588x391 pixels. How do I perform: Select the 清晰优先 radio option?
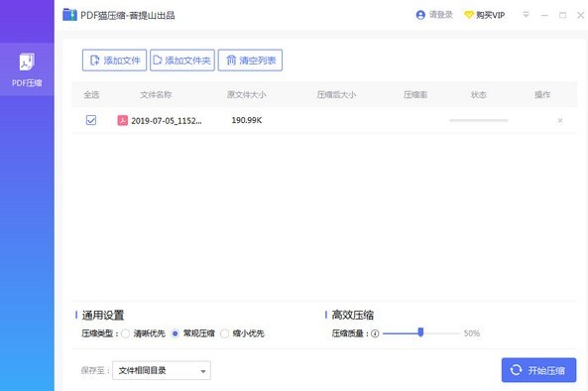125,333
